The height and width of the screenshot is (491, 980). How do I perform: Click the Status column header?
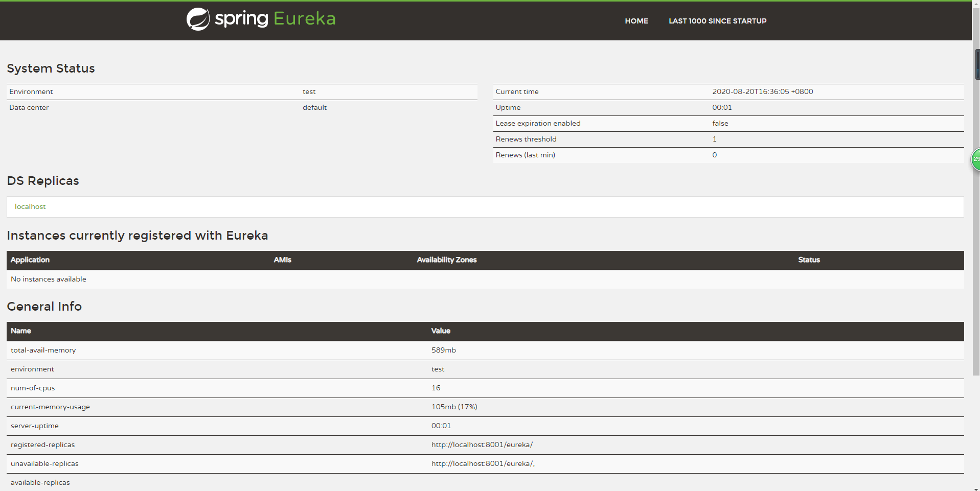tap(809, 260)
